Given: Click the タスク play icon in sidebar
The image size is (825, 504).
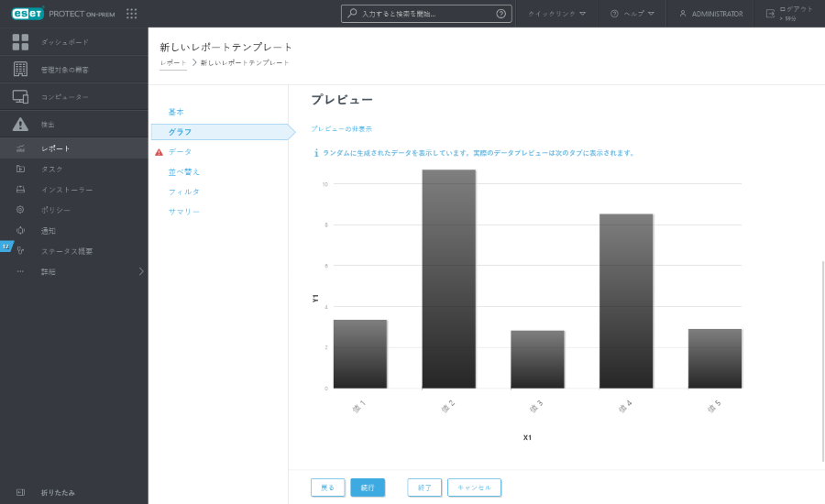Looking at the screenshot, I should click(20, 169).
